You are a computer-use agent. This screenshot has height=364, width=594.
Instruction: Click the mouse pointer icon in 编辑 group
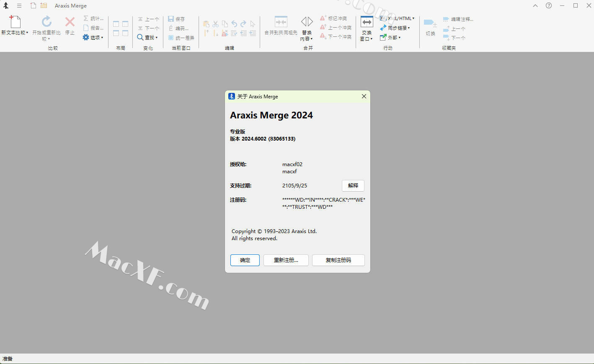coord(253,24)
